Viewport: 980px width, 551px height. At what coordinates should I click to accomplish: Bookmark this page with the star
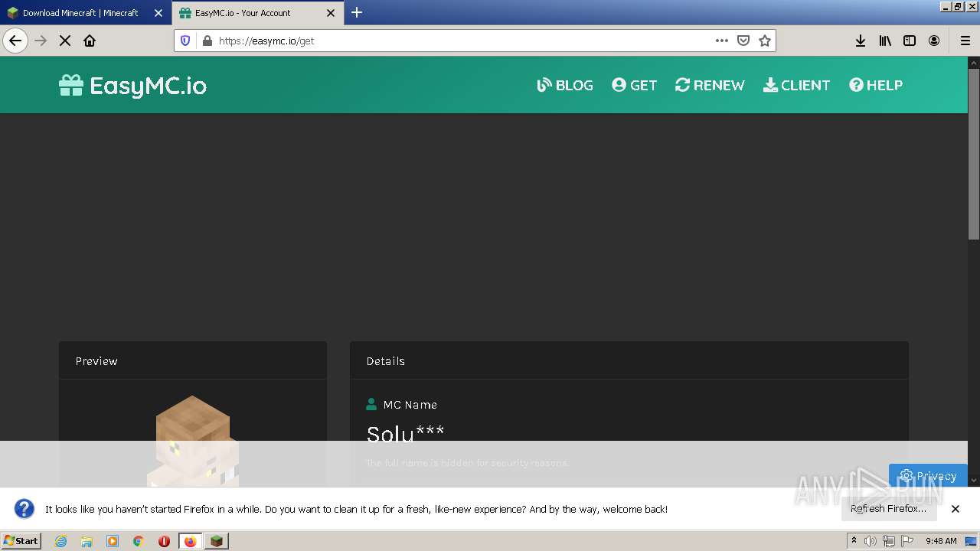[764, 41]
